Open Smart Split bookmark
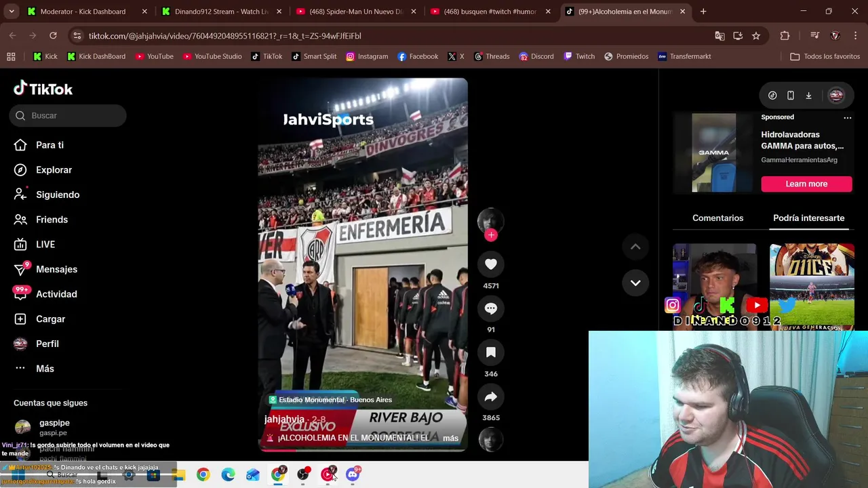This screenshot has height=488, width=868. click(x=314, y=56)
